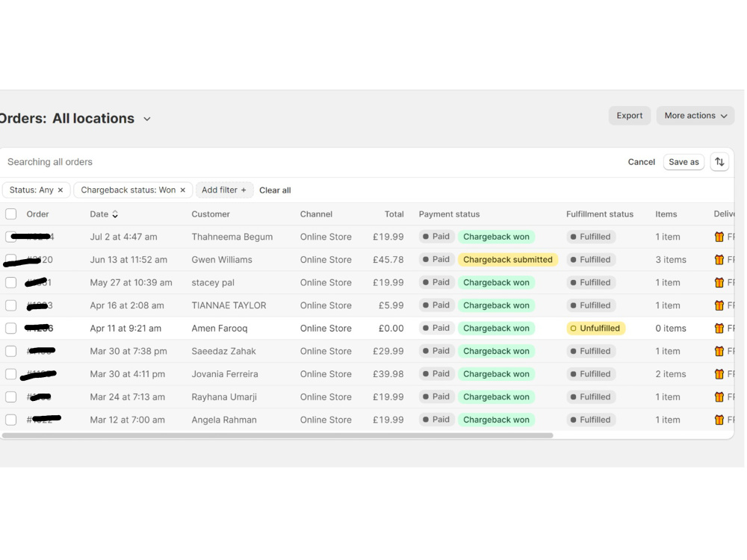Click the Export button
747x560 pixels.
point(629,116)
